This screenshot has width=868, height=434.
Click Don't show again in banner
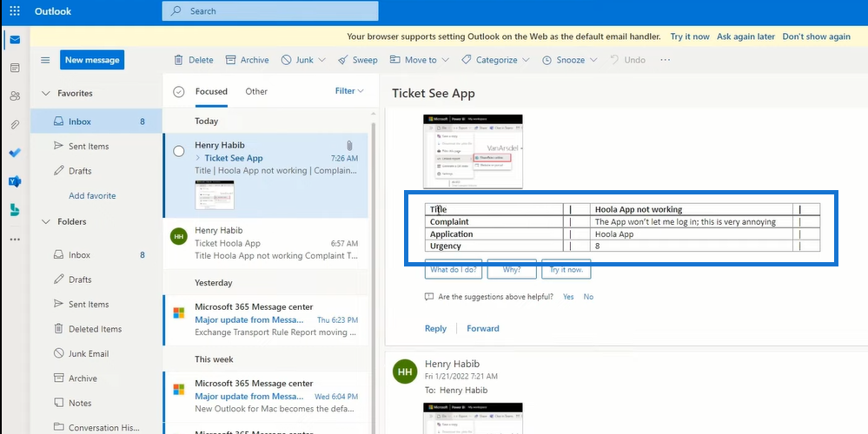pos(816,36)
